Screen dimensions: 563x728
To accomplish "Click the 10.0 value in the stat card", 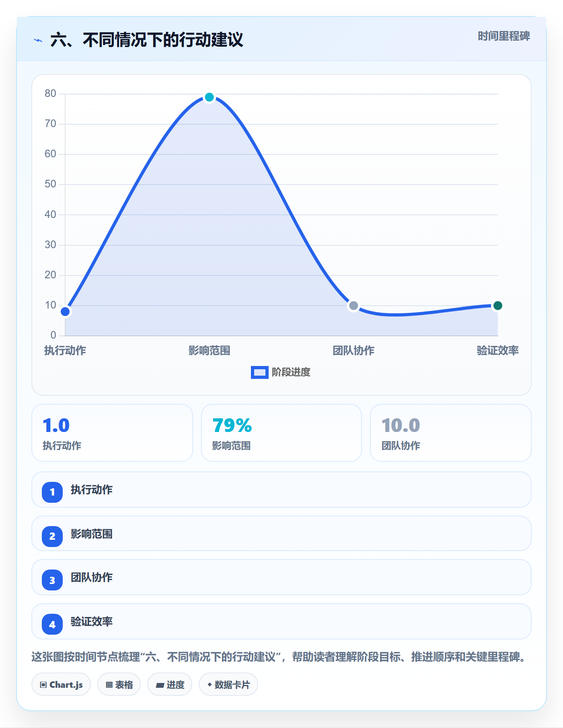I will click(401, 426).
